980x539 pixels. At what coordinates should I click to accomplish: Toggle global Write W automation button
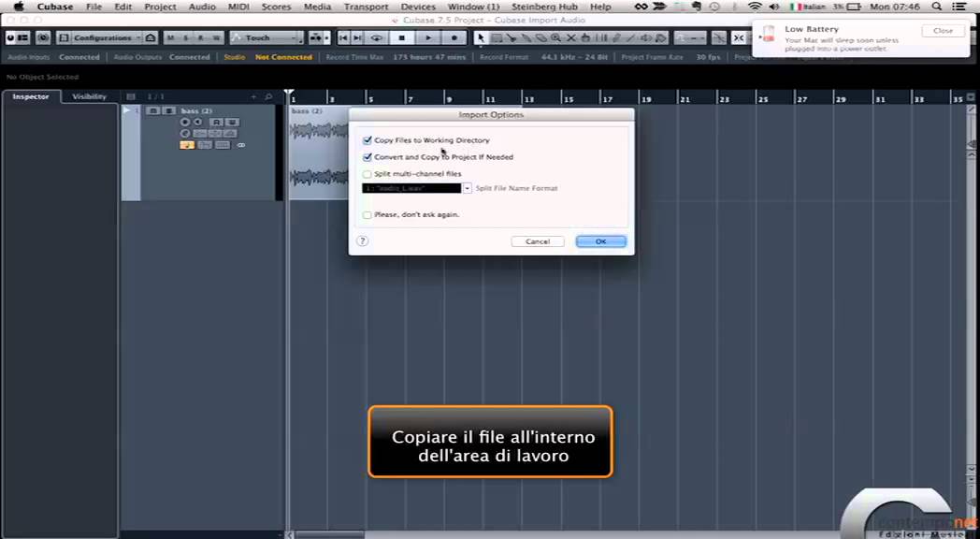tap(216, 38)
